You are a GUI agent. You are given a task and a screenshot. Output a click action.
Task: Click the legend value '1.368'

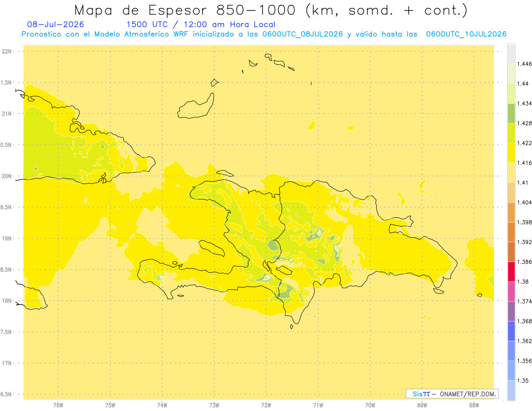(524, 321)
